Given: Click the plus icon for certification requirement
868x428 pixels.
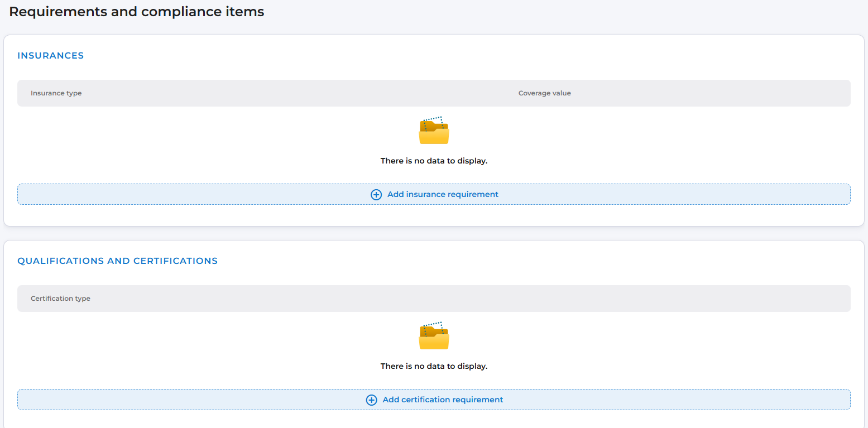Looking at the screenshot, I should [371, 400].
